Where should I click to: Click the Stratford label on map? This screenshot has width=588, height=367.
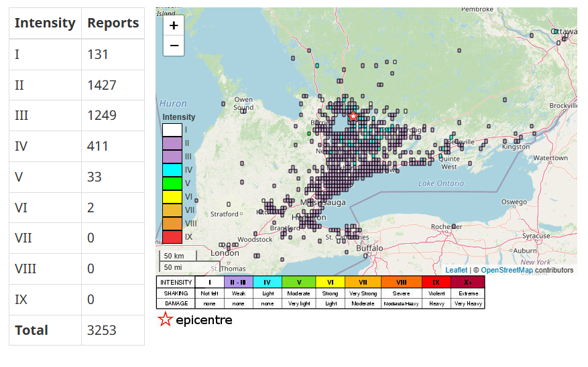point(224,214)
